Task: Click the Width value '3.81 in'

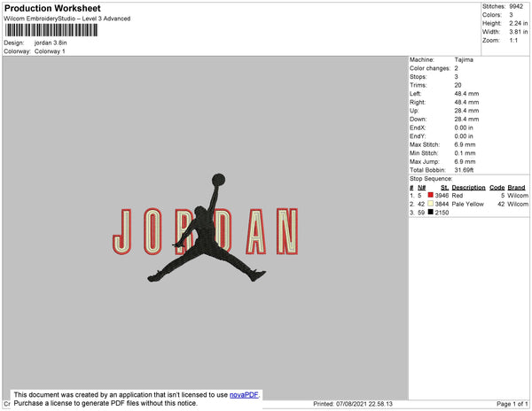Action: (519, 32)
